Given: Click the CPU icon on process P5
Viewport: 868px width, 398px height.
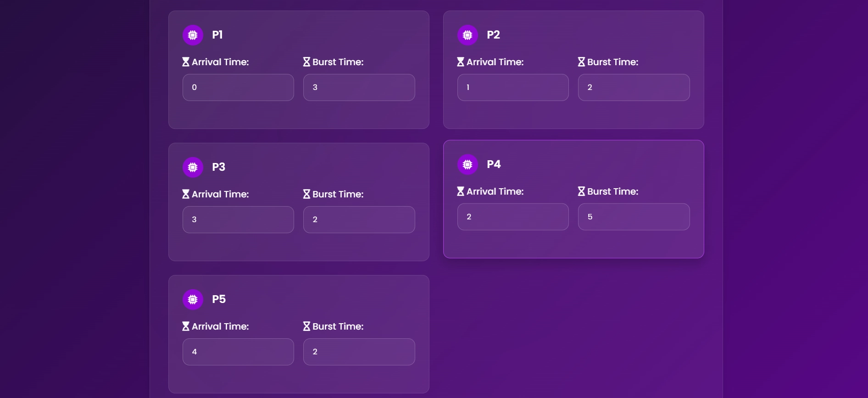Looking at the screenshot, I should (193, 299).
